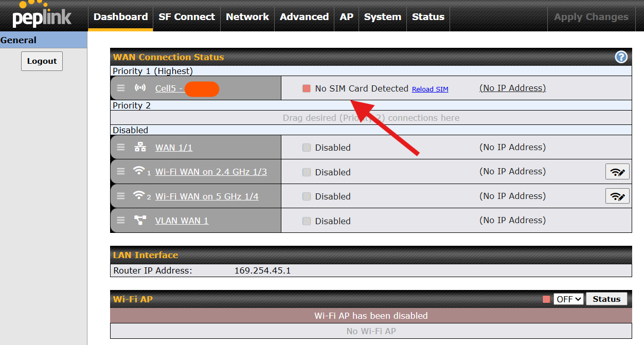Click the drag handle on Cell5 row

[121, 88]
